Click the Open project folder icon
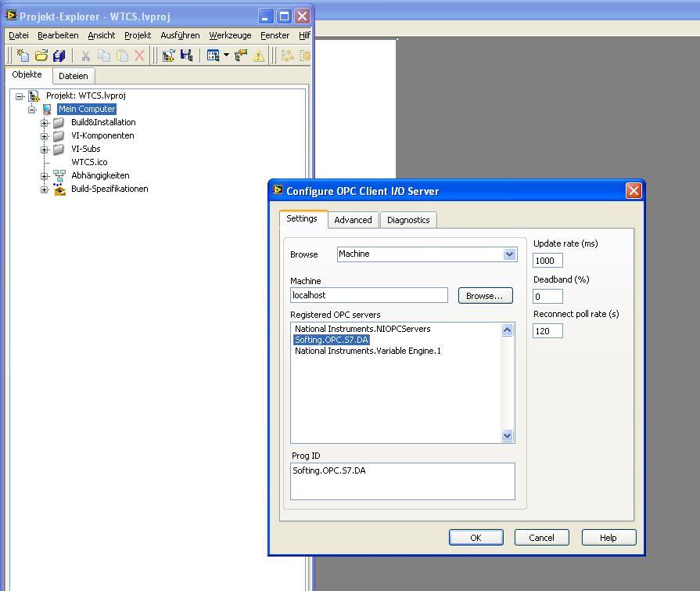The image size is (700, 591). point(41,56)
